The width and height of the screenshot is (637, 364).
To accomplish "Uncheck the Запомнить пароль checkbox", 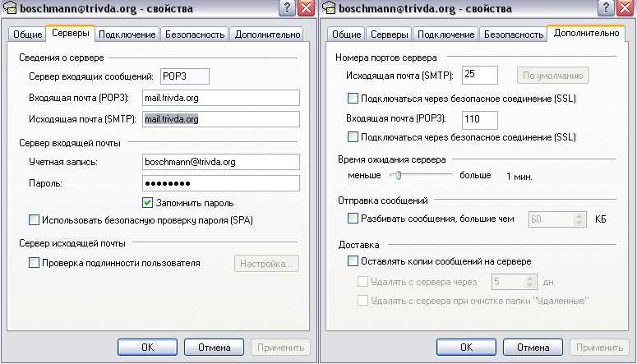I will pos(148,203).
